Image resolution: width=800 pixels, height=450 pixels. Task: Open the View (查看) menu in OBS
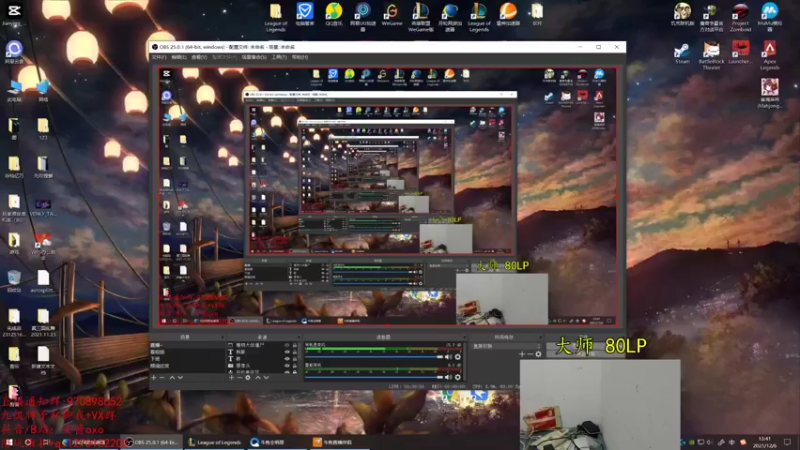point(198,57)
